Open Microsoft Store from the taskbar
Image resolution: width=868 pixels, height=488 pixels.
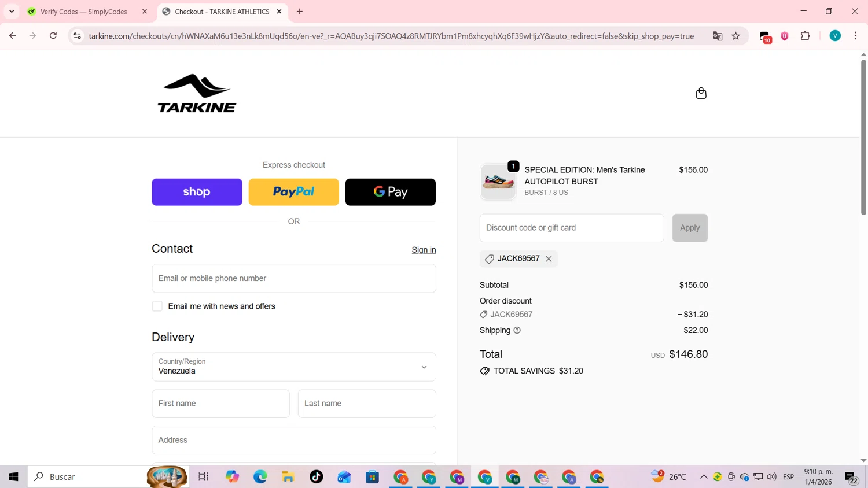coord(372,477)
